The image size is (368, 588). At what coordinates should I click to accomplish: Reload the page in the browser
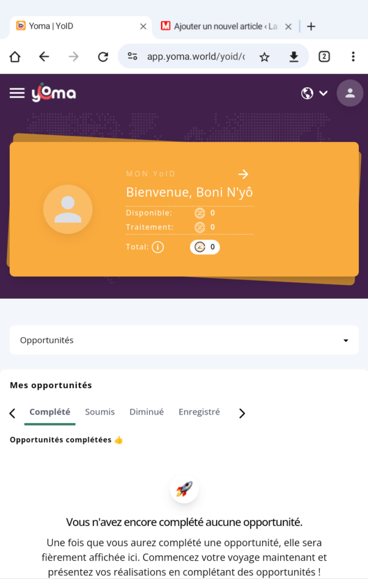(x=103, y=56)
